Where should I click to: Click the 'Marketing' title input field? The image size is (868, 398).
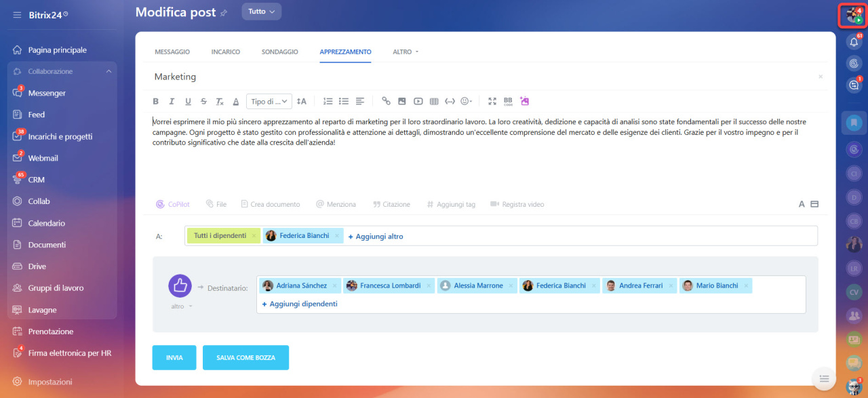tap(475, 77)
